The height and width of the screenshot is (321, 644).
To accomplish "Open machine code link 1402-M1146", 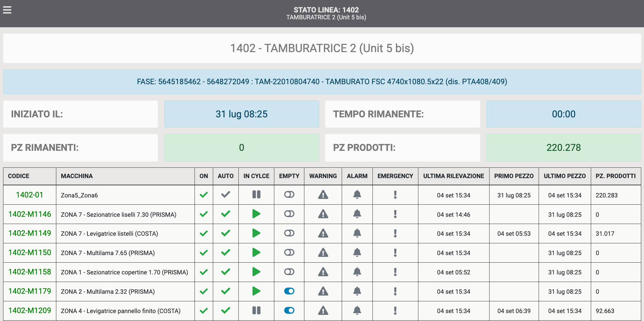I will click(x=30, y=214).
